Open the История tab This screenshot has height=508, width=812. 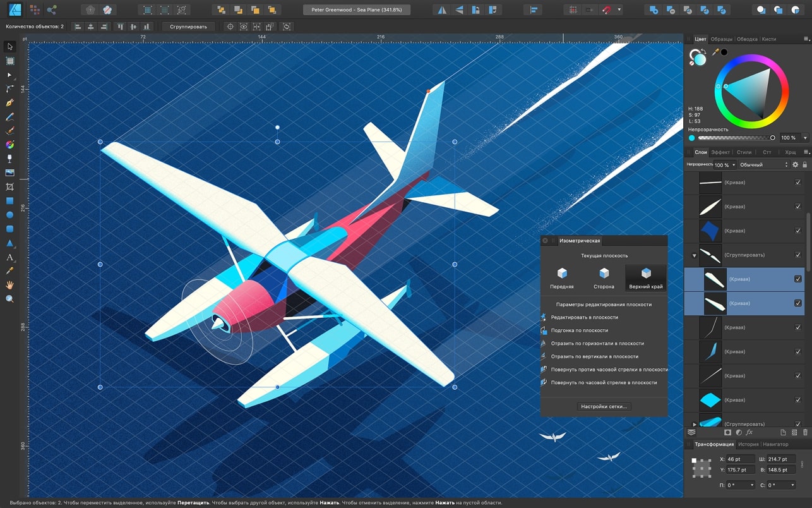[x=748, y=444]
